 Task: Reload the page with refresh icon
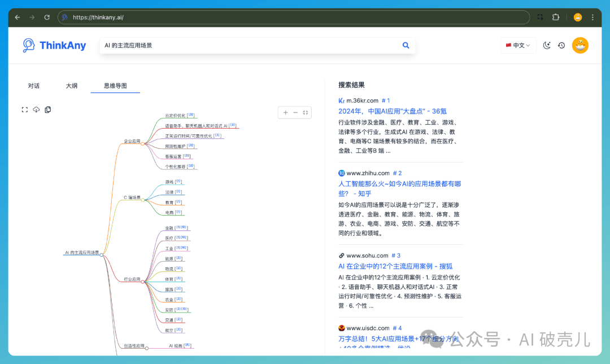pyautogui.click(x=47, y=17)
